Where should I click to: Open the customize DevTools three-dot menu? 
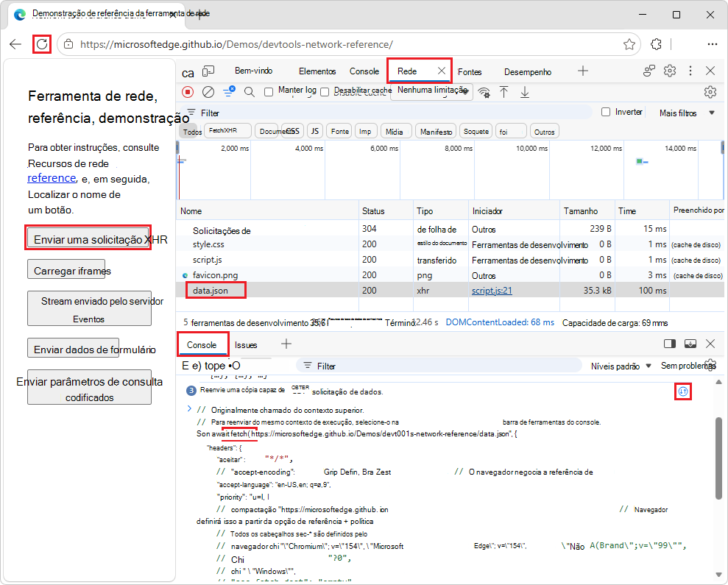click(690, 71)
